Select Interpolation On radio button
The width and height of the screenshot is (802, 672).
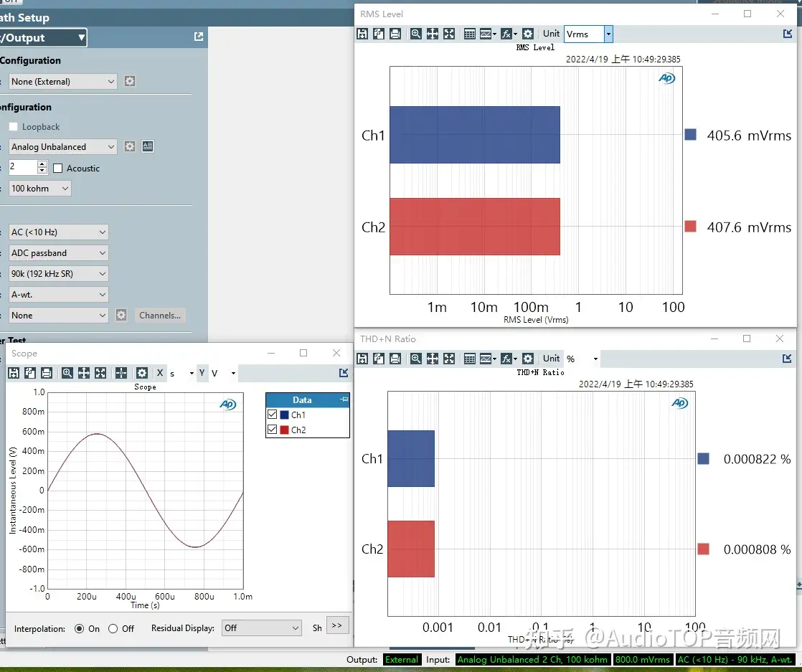(x=80, y=628)
